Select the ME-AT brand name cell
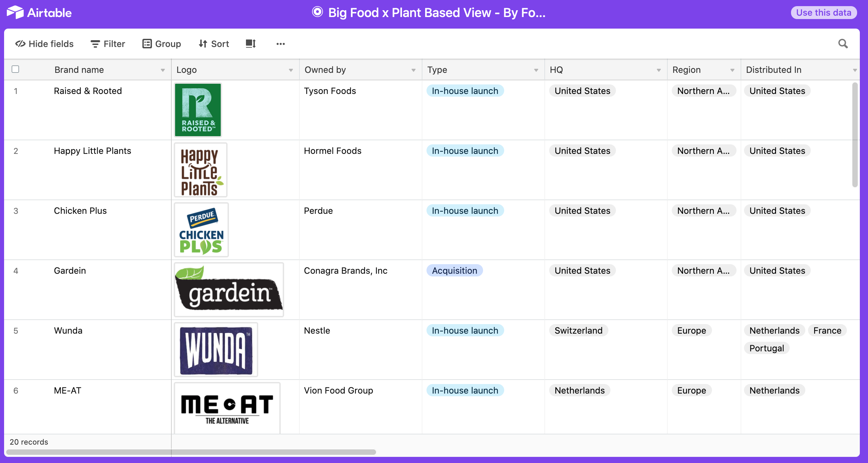The image size is (868, 463). (x=88, y=407)
